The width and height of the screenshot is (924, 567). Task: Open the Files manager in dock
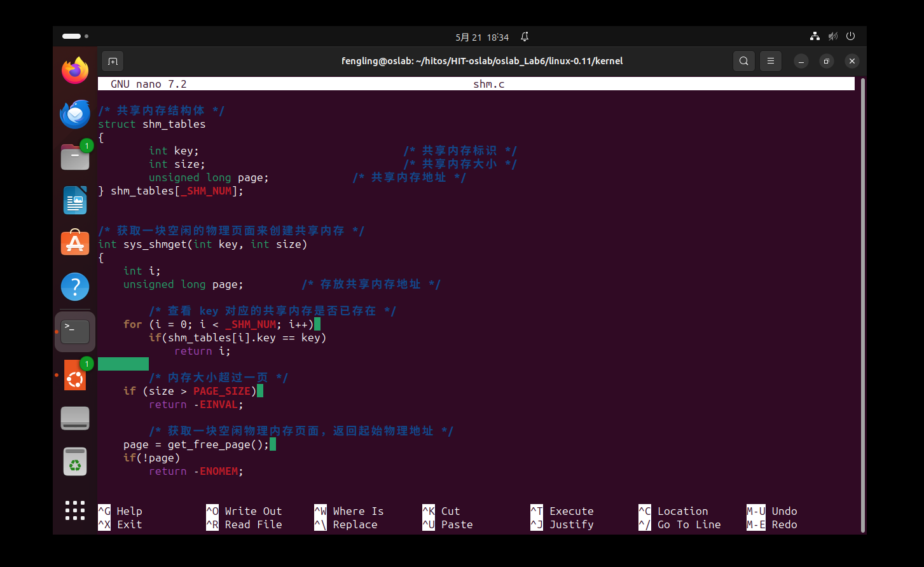pyautogui.click(x=75, y=157)
